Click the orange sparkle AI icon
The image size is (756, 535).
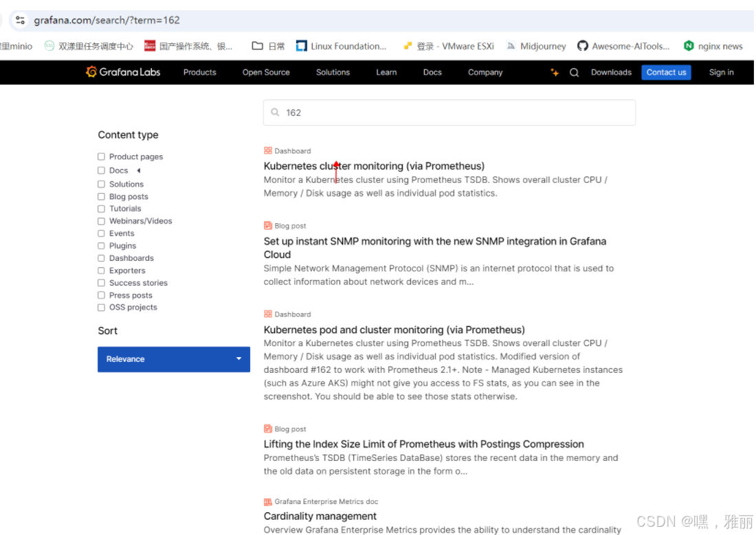555,72
